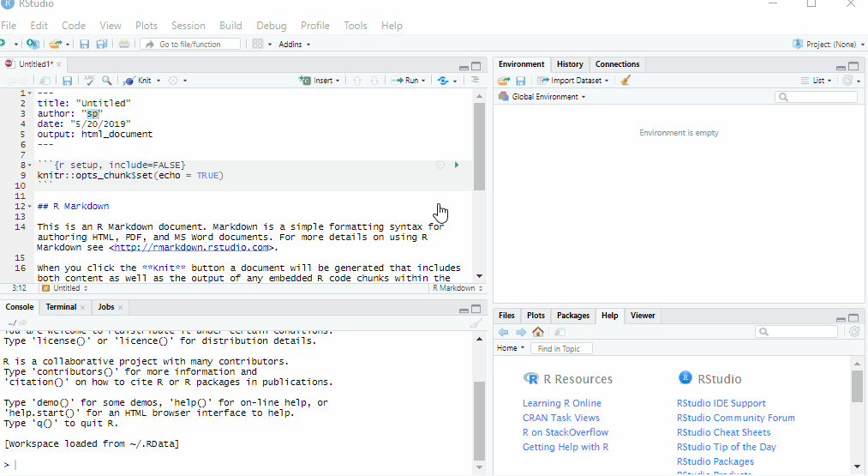Click the Create a project icon
Image resolution: width=868 pixels, height=476 pixels.
[33, 44]
